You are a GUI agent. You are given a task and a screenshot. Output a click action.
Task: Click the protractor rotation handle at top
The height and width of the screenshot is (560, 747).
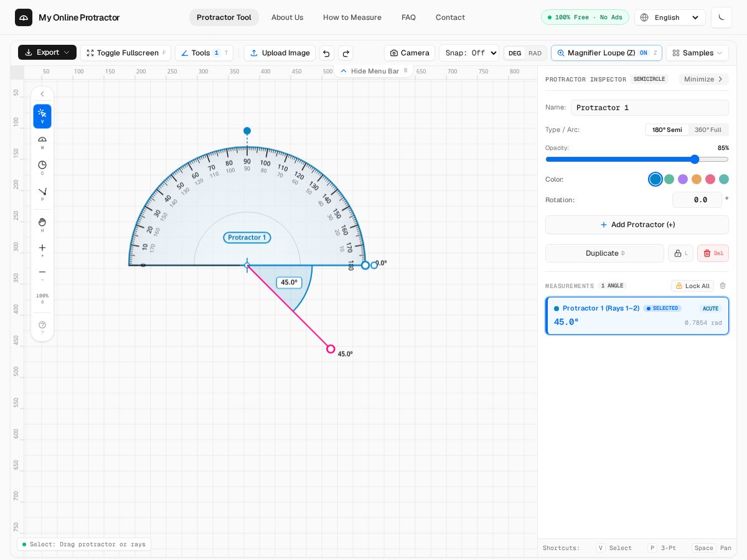[247, 131]
